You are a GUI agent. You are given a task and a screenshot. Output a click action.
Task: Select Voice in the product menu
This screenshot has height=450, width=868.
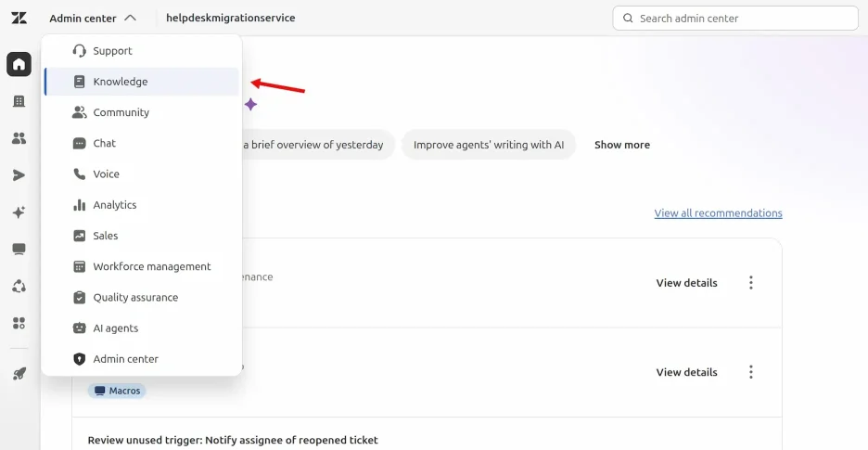[x=142, y=174]
